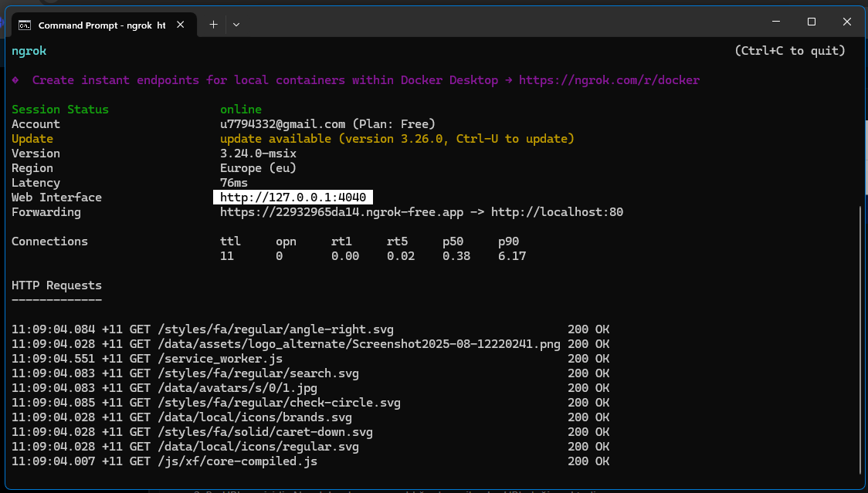Screen dimensions: 868x493
Task: Click the ttl value 11
Action: [x=227, y=256]
